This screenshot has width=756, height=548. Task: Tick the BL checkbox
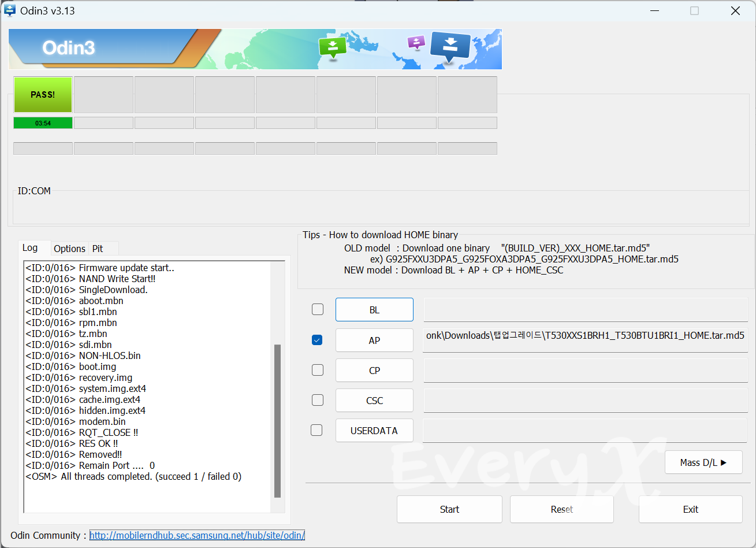pos(318,309)
